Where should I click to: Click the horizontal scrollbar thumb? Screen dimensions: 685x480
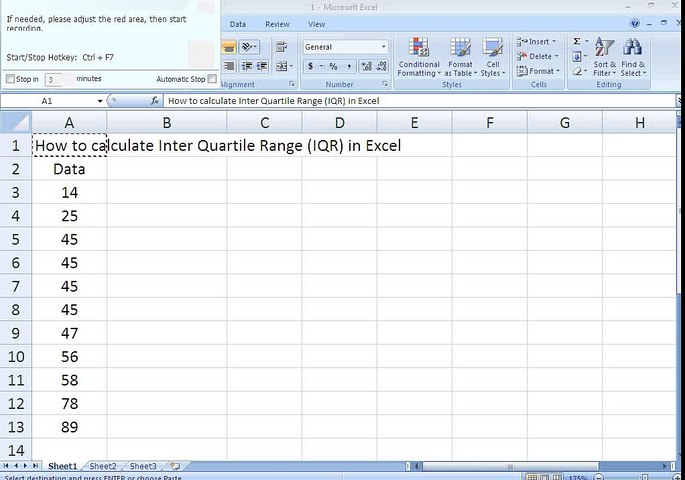(x=510, y=466)
